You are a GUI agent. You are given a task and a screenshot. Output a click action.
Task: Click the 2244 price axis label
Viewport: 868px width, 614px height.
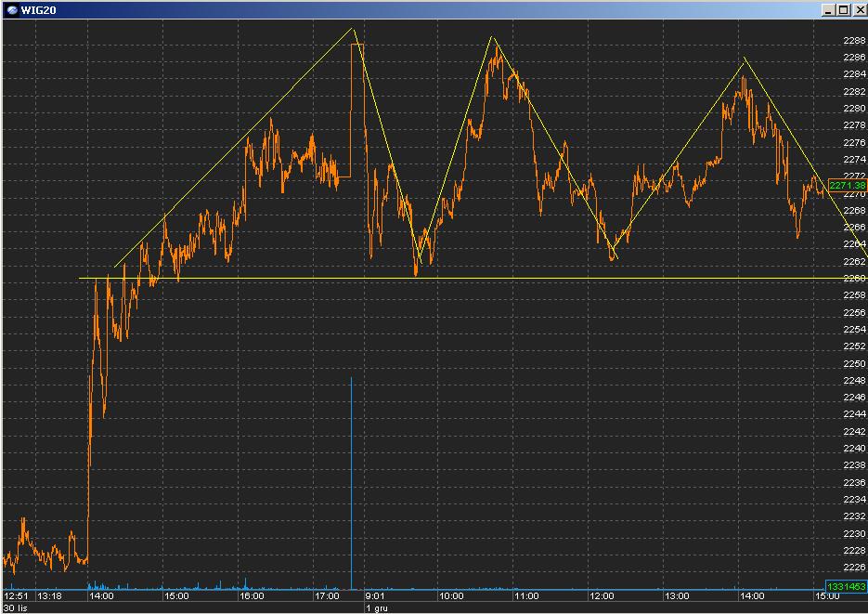point(853,414)
